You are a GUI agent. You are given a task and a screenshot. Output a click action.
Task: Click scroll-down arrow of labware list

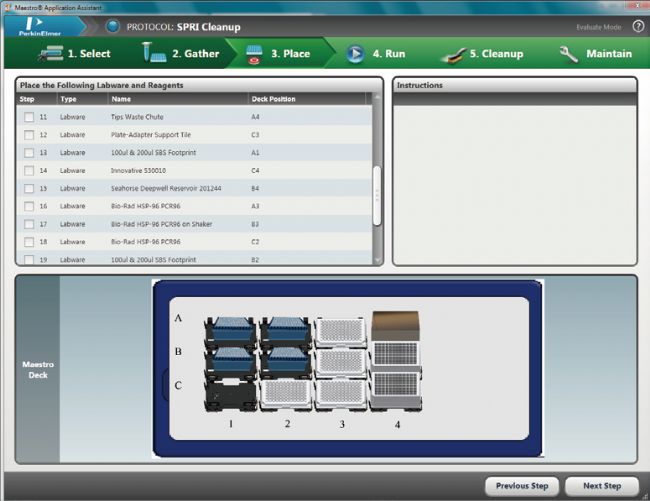click(x=377, y=260)
